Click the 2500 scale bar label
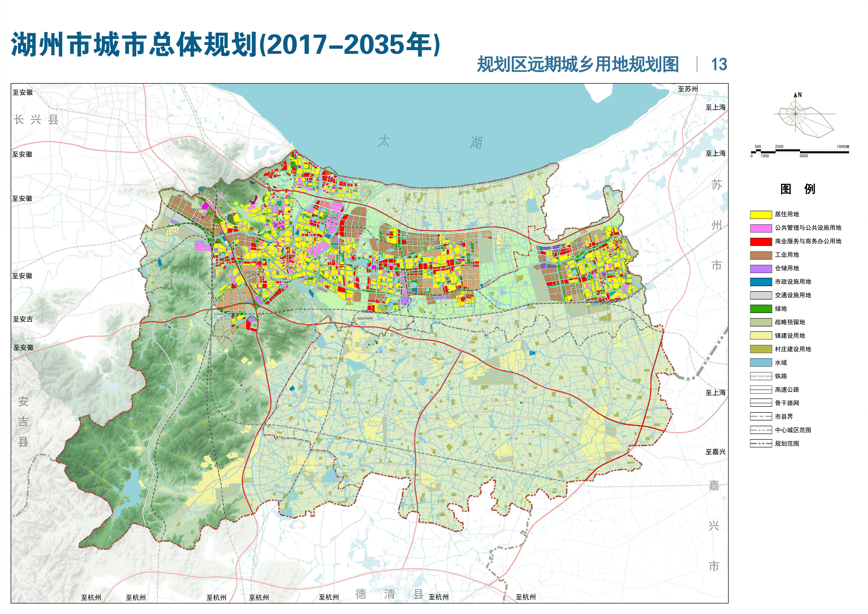The width and height of the screenshot is (868, 614). click(x=779, y=147)
